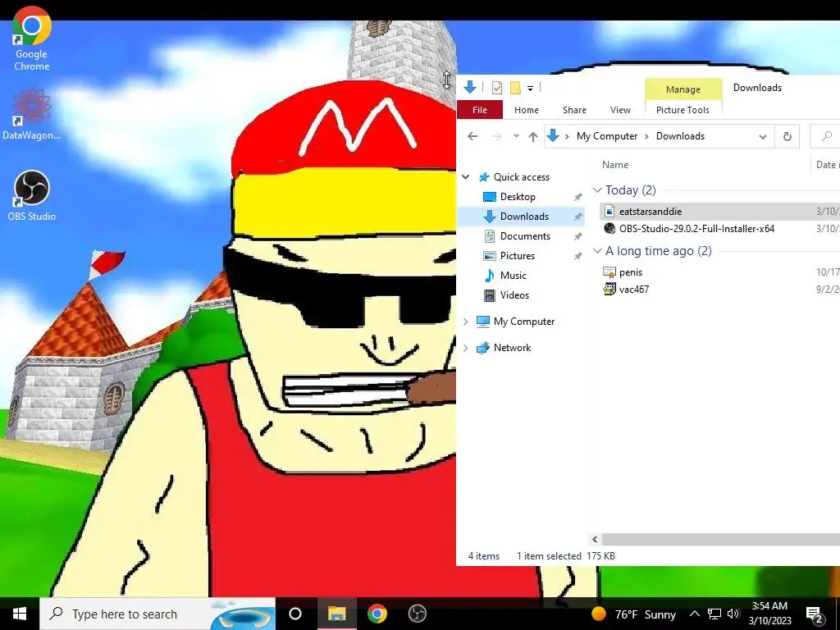Click Downloads in the address path
Viewport: 840px width, 630px height.
click(680, 136)
